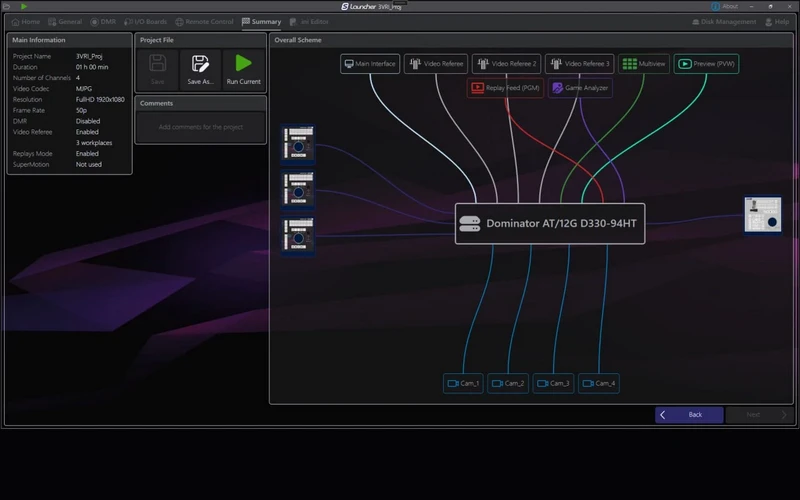Click the project comments text field

pyautogui.click(x=201, y=127)
